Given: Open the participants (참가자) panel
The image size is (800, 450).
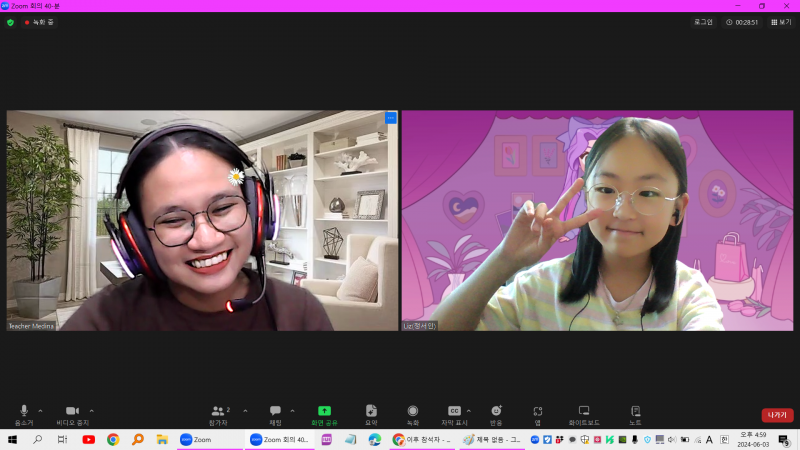Looking at the screenshot, I should click(219, 411).
